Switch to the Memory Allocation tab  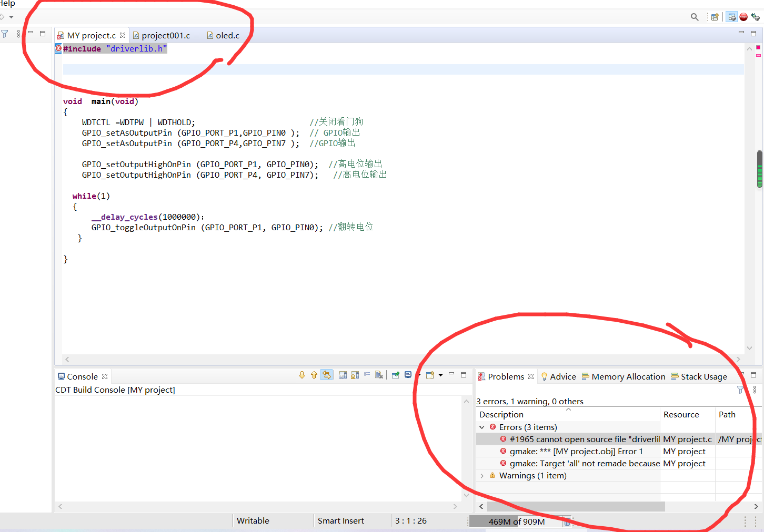(624, 376)
